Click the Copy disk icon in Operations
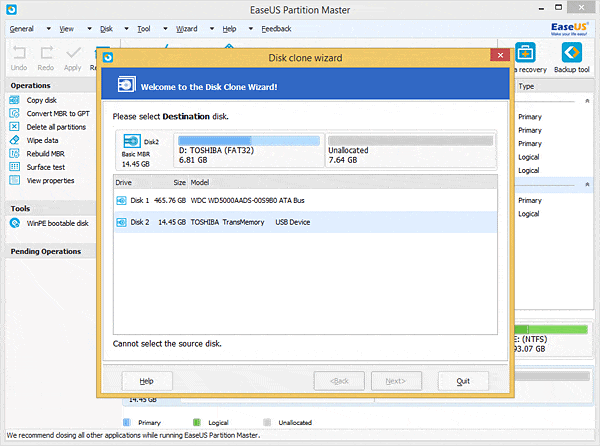This screenshot has width=600, height=446. [14, 100]
